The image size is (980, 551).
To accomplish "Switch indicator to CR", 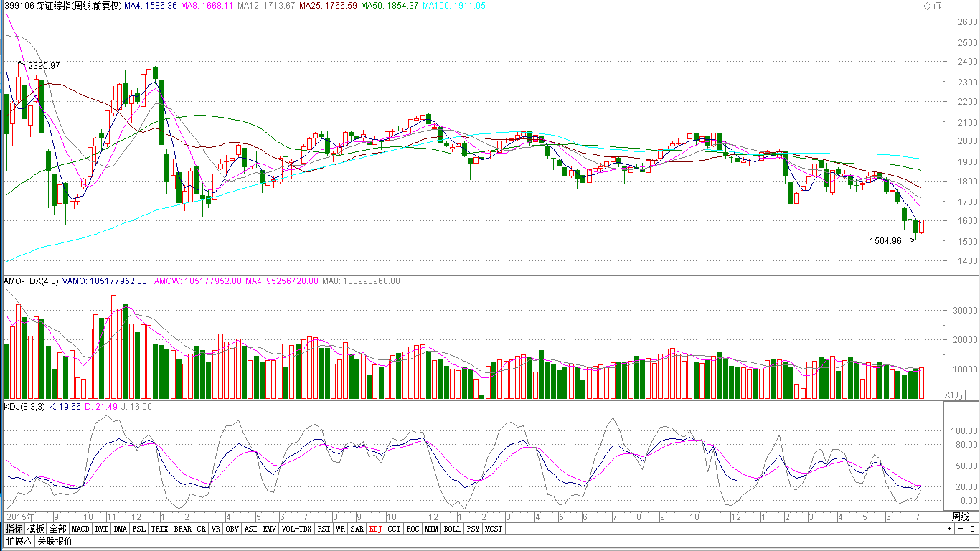I will point(201,529).
